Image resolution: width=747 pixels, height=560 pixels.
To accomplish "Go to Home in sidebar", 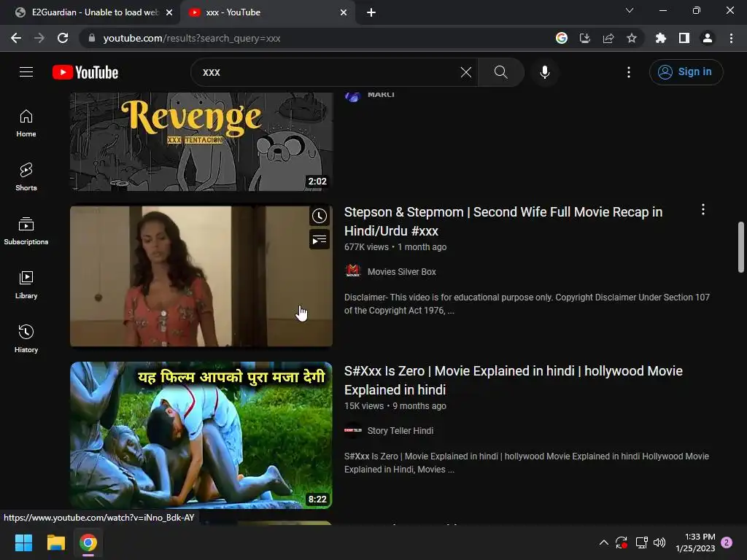I will [x=26, y=123].
